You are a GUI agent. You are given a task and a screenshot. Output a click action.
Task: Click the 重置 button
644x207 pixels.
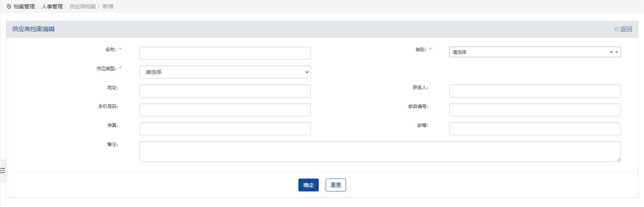click(x=335, y=185)
